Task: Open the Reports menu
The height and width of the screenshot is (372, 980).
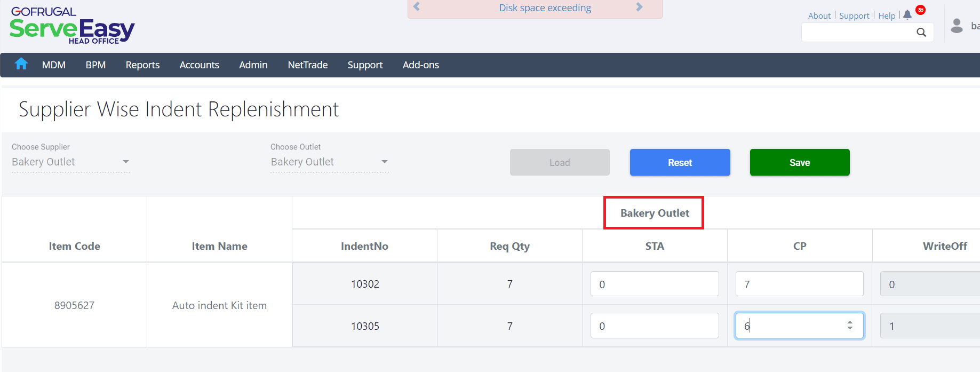Action: pyautogui.click(x=142, y=65)
